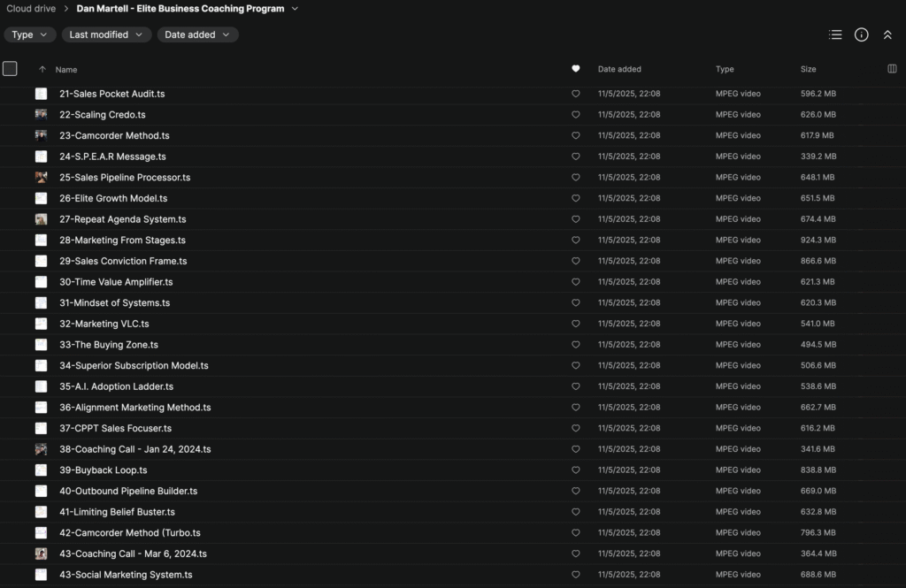This screenshot has width=906, height=588.
Task: Switch to list view layout icon
Action: [x=835, y=34]
